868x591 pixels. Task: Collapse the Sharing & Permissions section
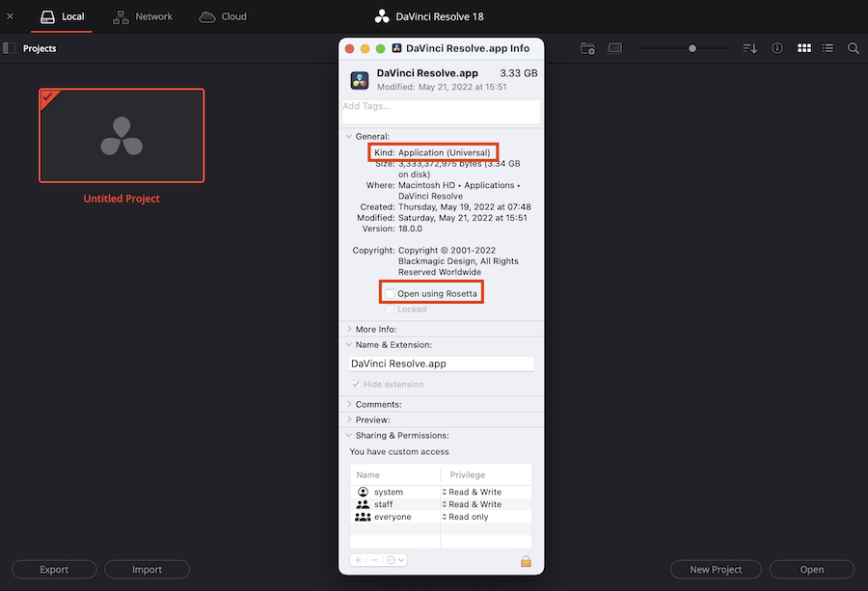(349, 435)
